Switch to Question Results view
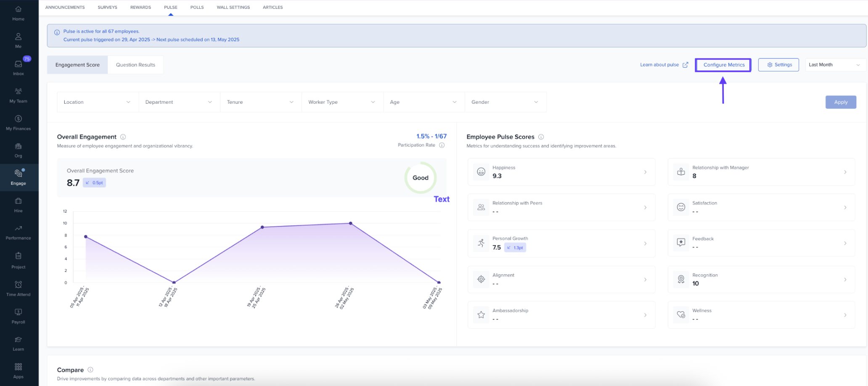 135,65
